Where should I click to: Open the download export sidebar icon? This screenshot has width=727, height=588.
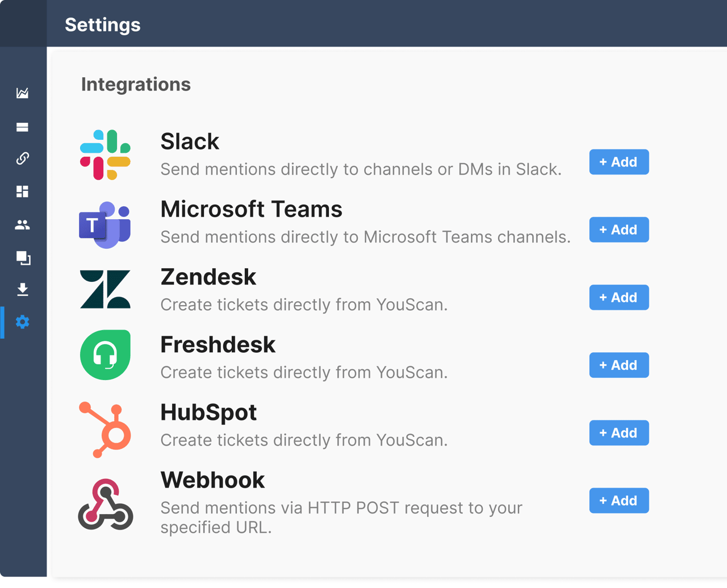pos(23,290)
